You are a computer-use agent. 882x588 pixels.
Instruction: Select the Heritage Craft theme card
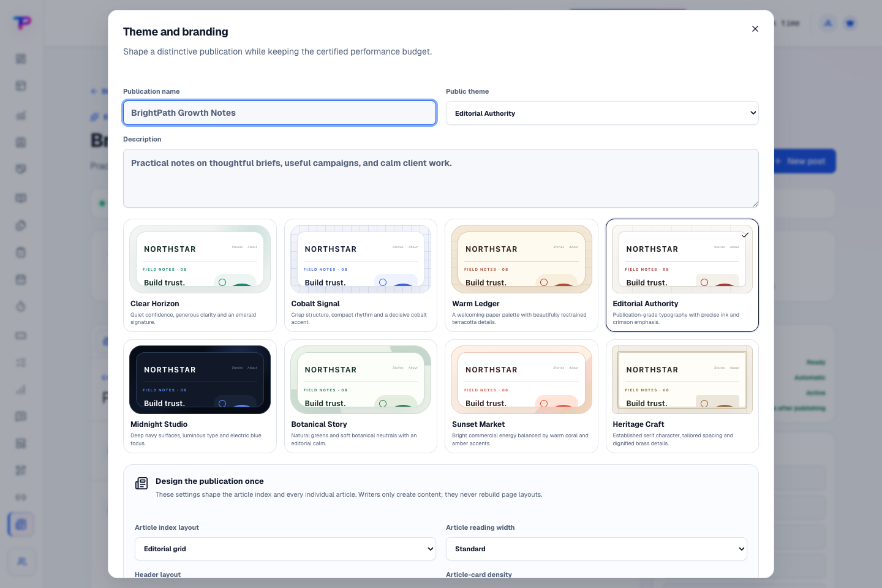tap(682, 396)
